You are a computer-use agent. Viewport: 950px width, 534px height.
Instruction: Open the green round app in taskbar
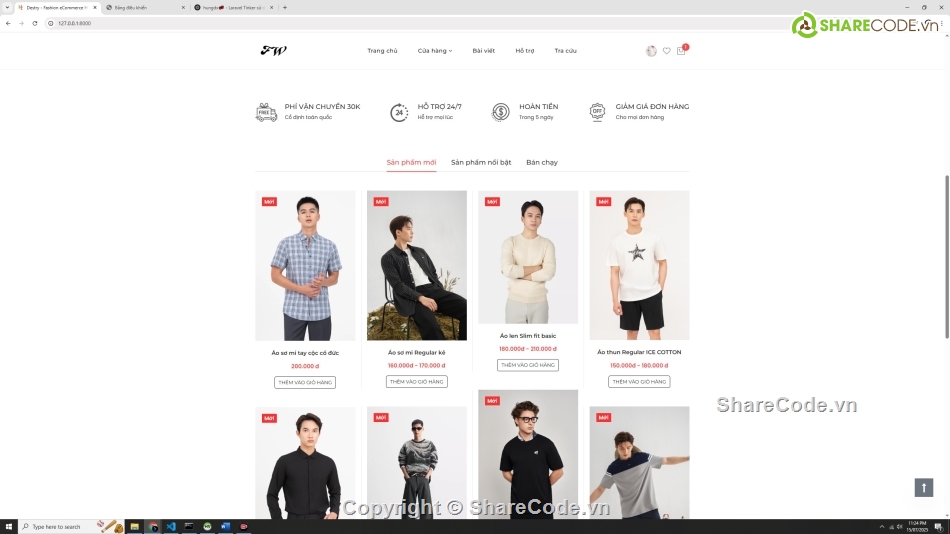tap(207, 527)
